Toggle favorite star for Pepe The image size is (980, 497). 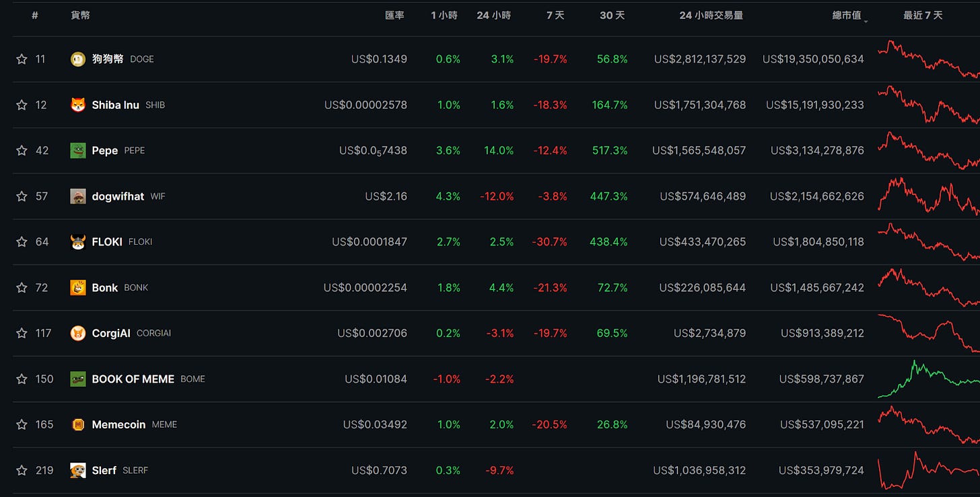[22, 151]
